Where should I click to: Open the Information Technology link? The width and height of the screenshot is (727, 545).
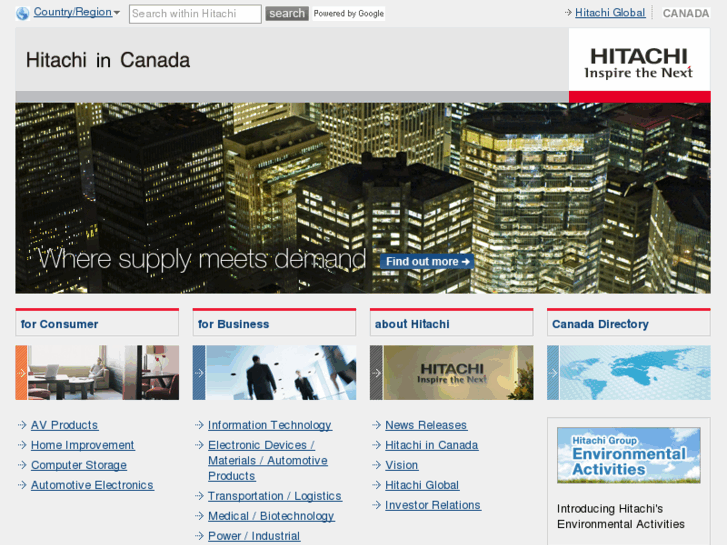click(x=270, y=425)
